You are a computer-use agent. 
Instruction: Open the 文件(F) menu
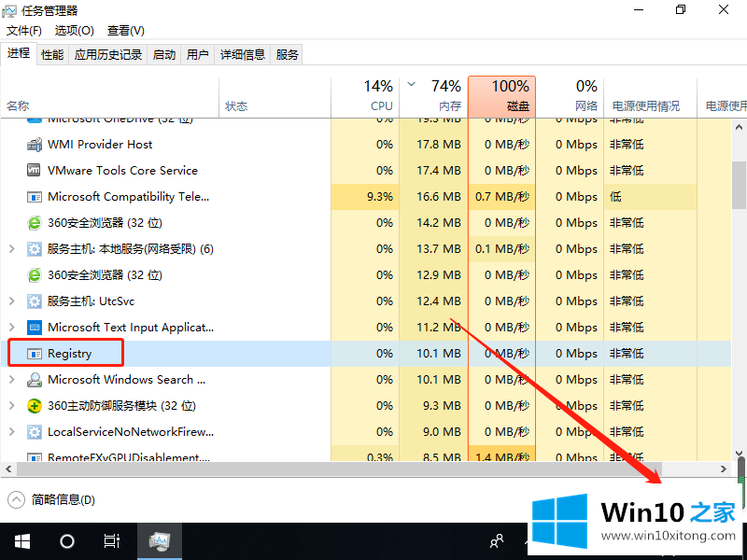pos(24,31)
